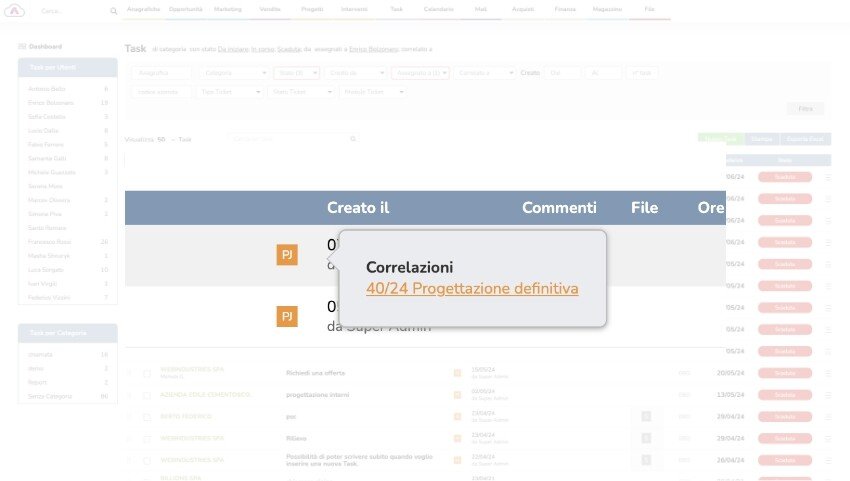The image size is (850, 481).
Task: Click correlation icon on 'progettazione interni' row
Action: point(458,395)
